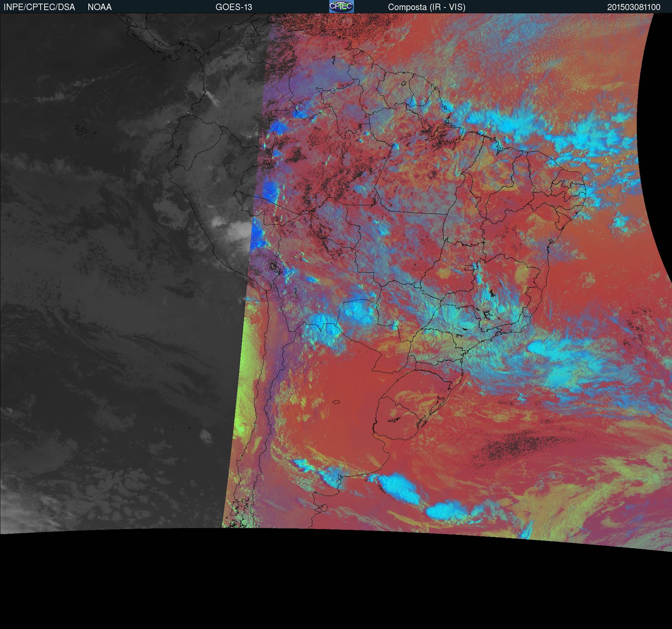Click the 201503081100 timestamp
This screenshot has width=672, height=629.
pyautogui.click(x=634, y=7)
